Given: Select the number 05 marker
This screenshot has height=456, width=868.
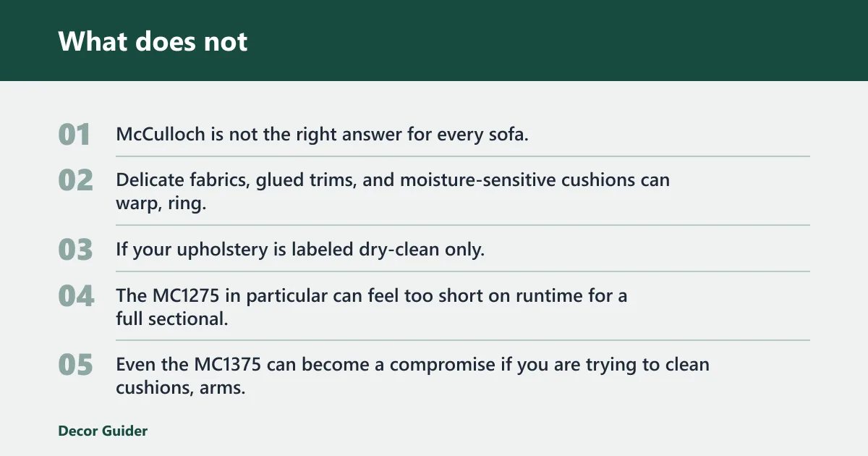Looking at the screenshot, I should [x=75, y=365].
